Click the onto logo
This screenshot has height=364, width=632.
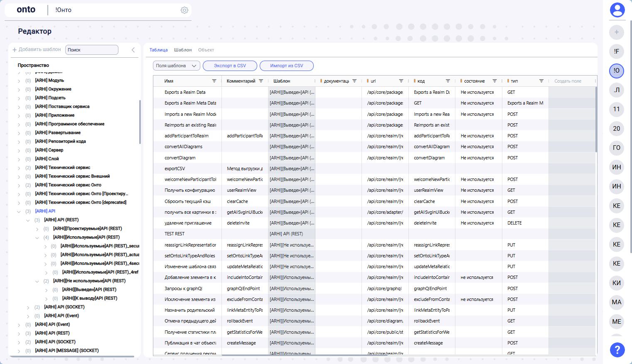pos(26,10)
